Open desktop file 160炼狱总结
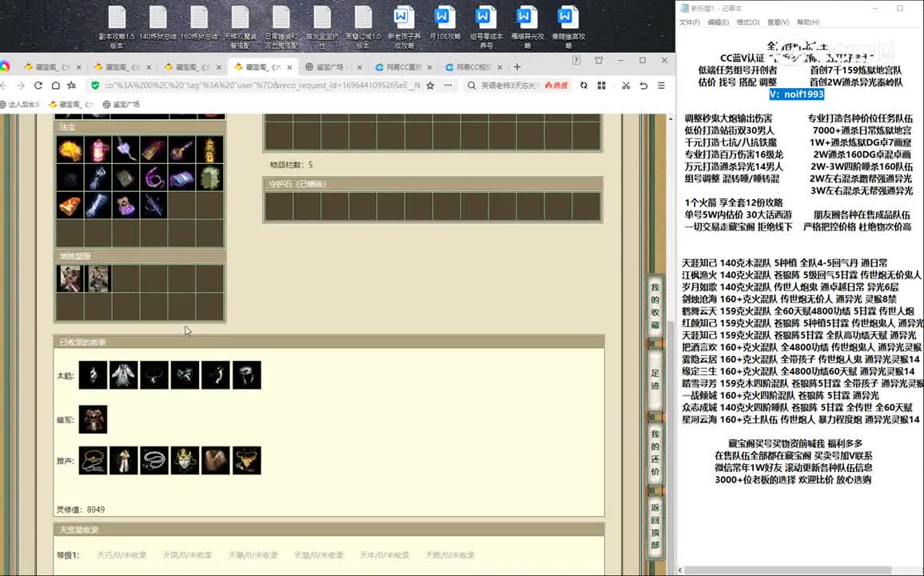Screen dimensions: 924x576 click(x=198, y=23)
